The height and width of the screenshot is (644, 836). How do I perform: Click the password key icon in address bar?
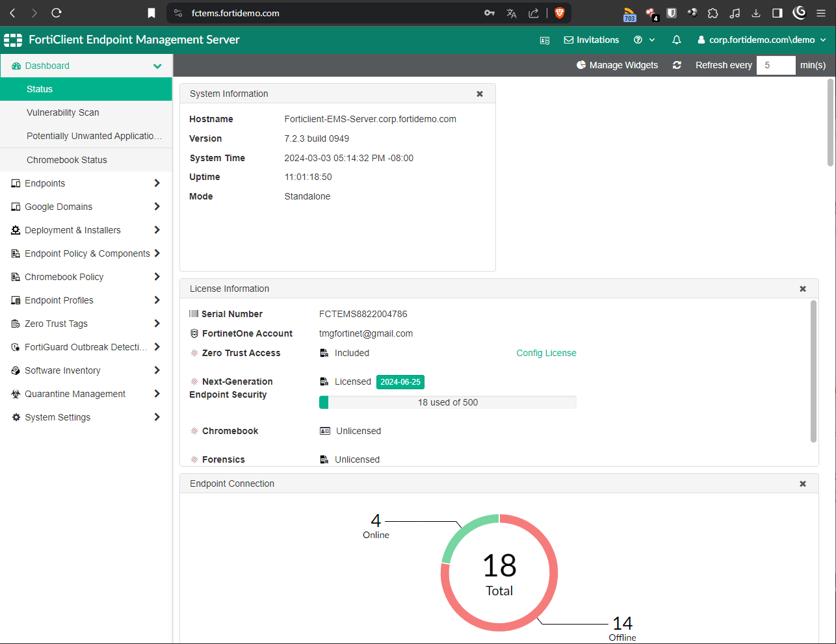[490, 13]
